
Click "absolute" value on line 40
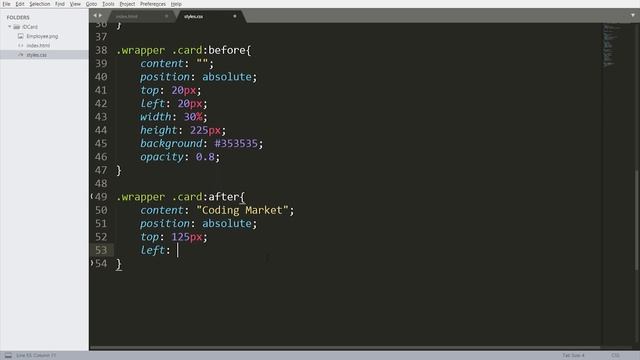[227, 77]
